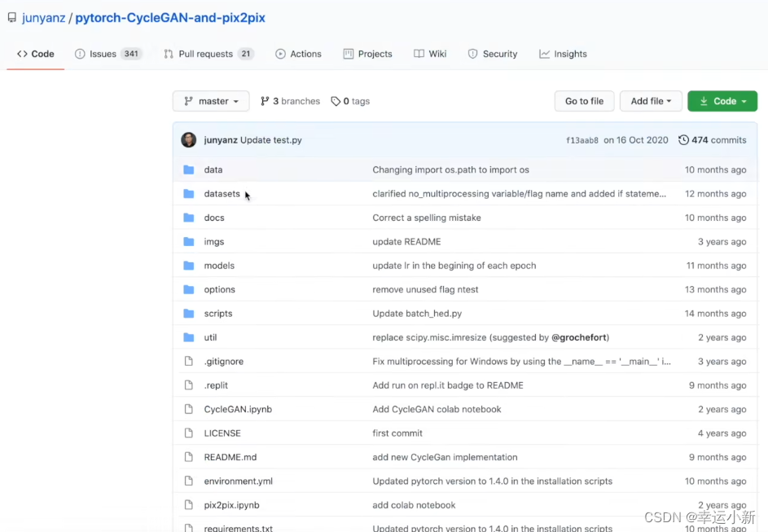768x532 pixels.
Task: Go to the Actions tab
Action: [x=298, y=54]
